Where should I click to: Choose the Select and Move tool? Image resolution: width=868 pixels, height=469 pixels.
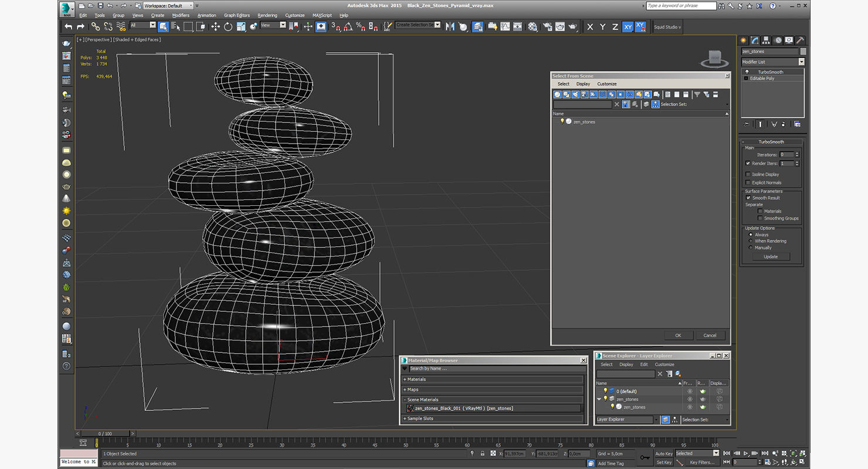coord(215,26)
